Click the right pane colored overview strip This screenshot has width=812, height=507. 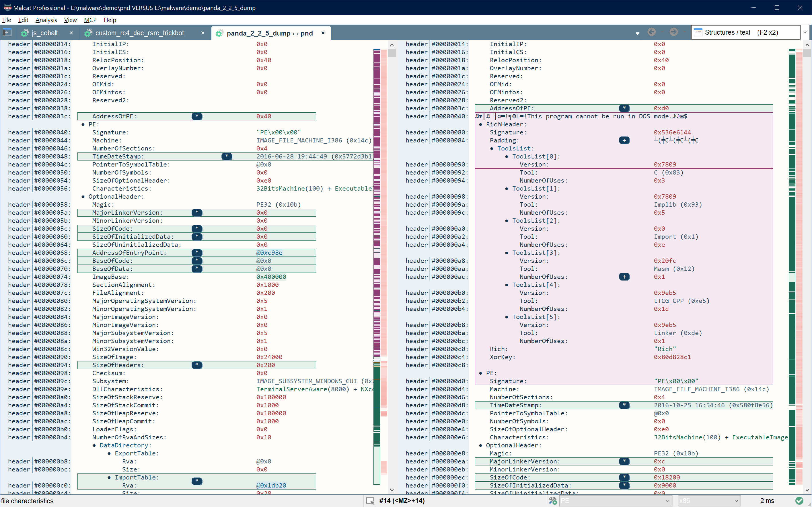792,267
